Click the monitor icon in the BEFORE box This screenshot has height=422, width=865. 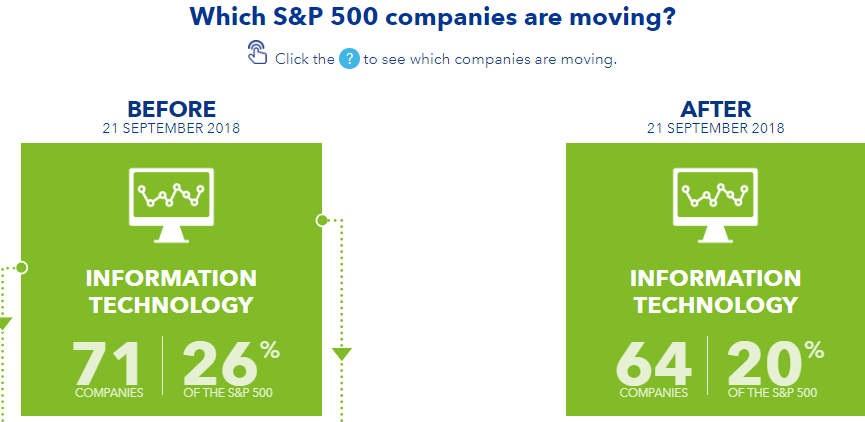(171, 205)
